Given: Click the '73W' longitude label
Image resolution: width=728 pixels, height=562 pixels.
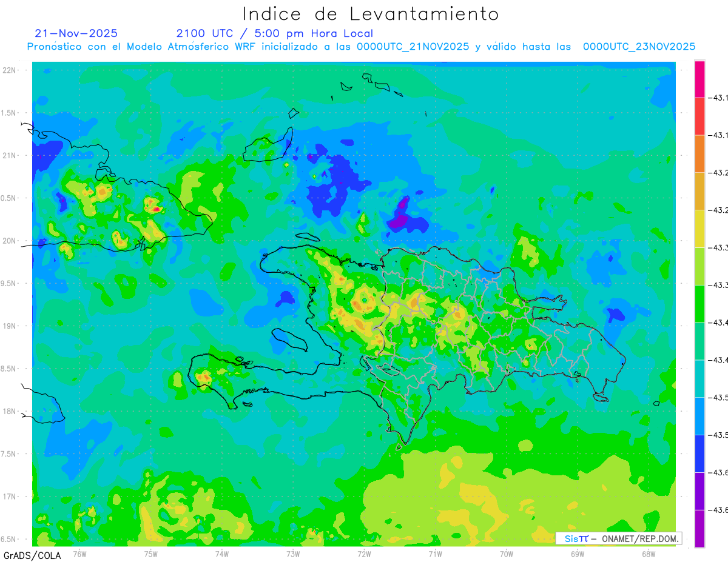Looking at the screenshot, I should 293,554.
